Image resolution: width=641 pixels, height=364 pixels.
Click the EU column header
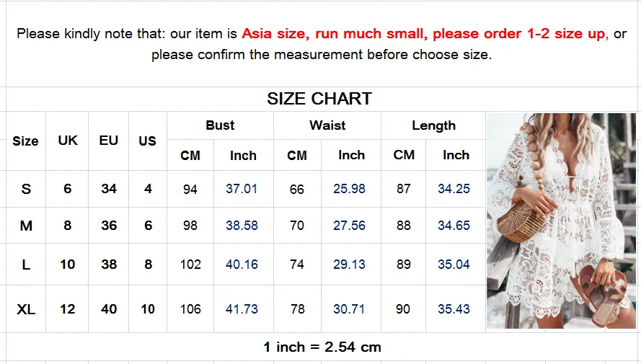point(108,141)
